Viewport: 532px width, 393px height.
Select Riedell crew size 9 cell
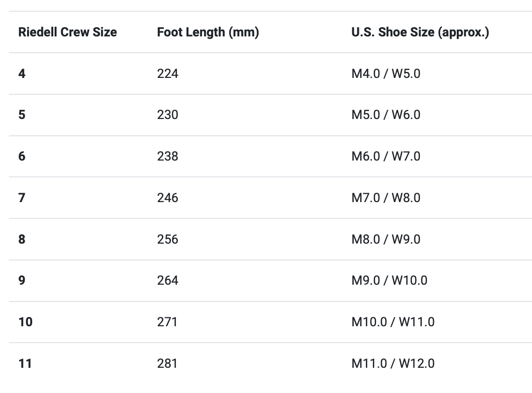[22, 280]
